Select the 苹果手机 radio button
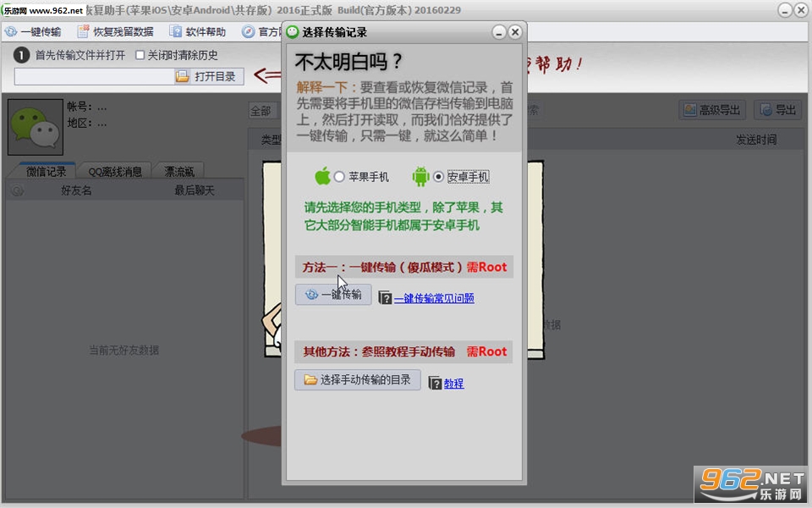The height and width of the screenshot is (508, 812). coord(339,177)
